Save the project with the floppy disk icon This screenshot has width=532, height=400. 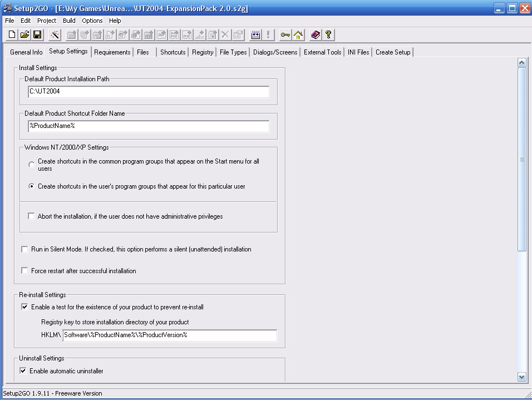pyautogui.click(x=37, y=34)
